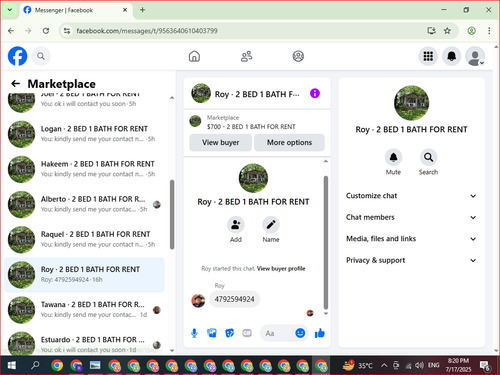The width and height of the screenshot is (500, 375).
Task: Open the purple conversation info icon
Action: [315, 93]
